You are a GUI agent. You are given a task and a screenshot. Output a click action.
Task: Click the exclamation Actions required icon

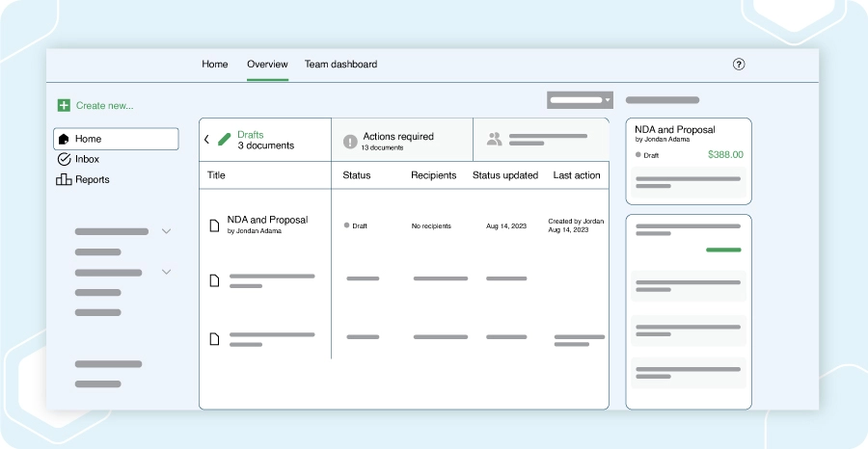pyautogui.click(x=350, y=142)
